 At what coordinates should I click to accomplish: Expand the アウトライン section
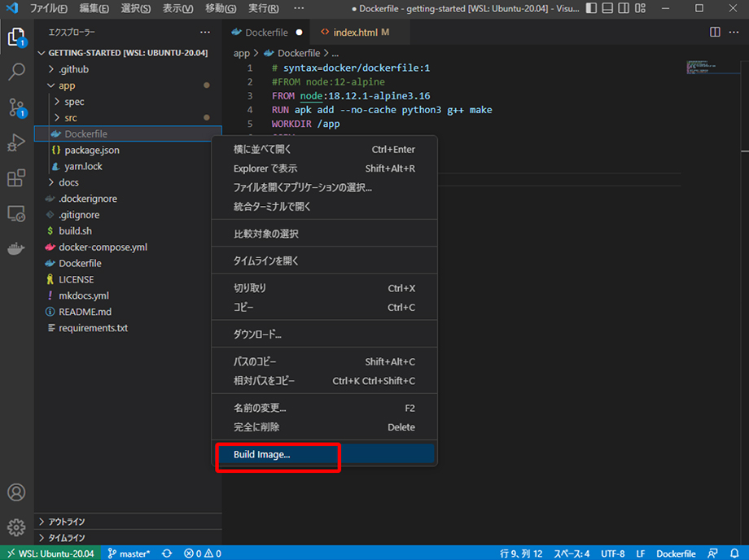pyautogui.click(x=128, y=521)
